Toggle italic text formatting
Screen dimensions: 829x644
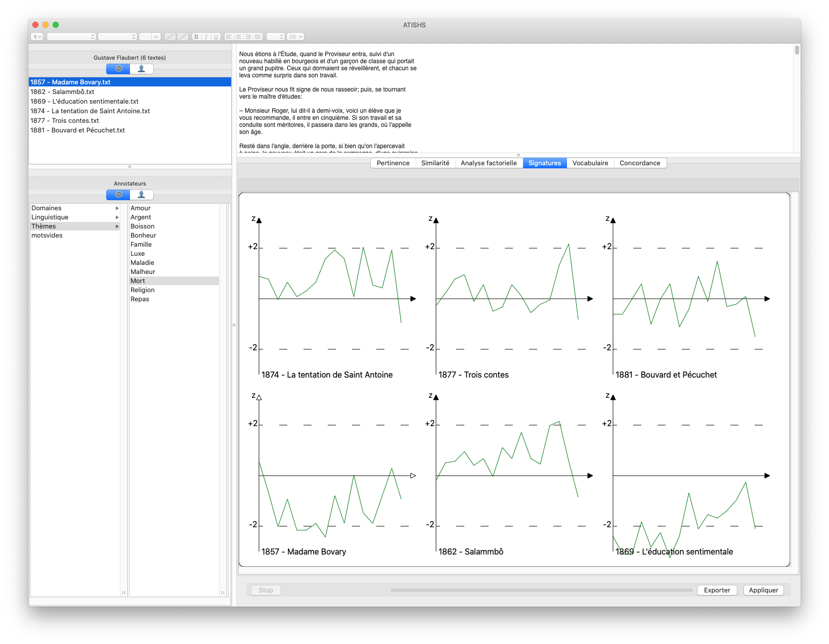coord(206,37)
